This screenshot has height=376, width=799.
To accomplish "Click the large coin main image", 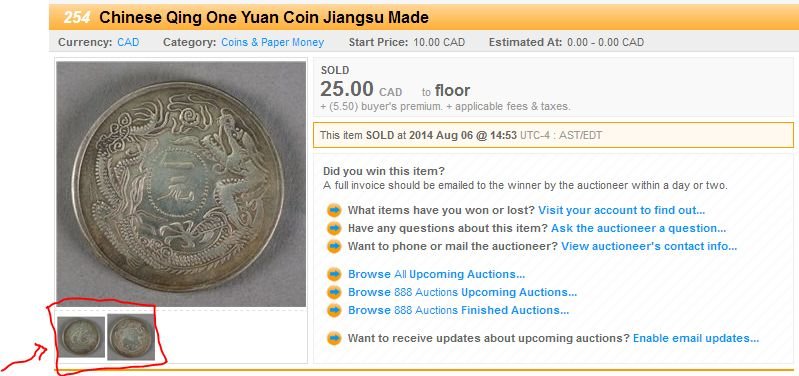I will (181, 184).
